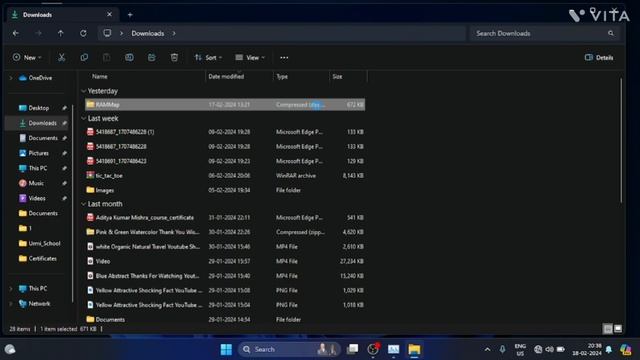Click the microphone tray icon
This screenshot has width=640, height=360.
502,349
